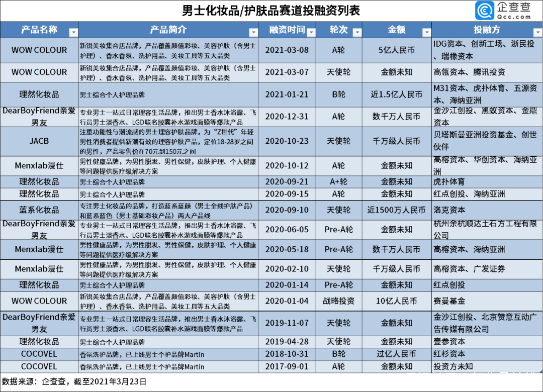Select the investor cell 赛曼基金
This screenshot has height=392, width=543.
(x=487, y=301)
